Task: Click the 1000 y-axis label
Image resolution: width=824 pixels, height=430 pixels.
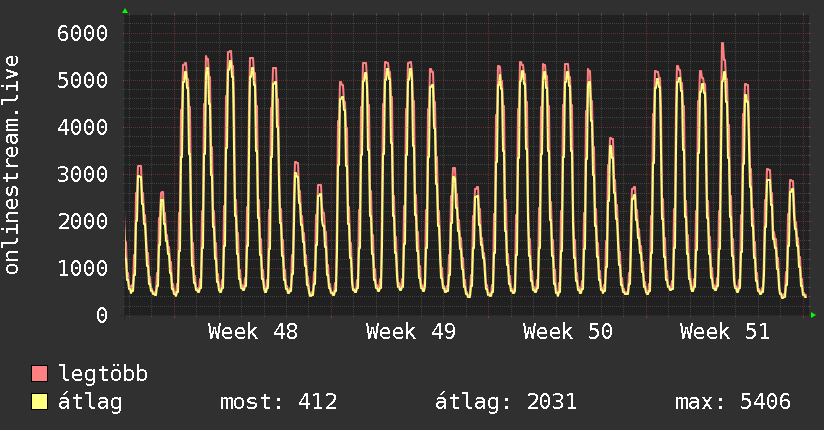Action: [83, 268]
